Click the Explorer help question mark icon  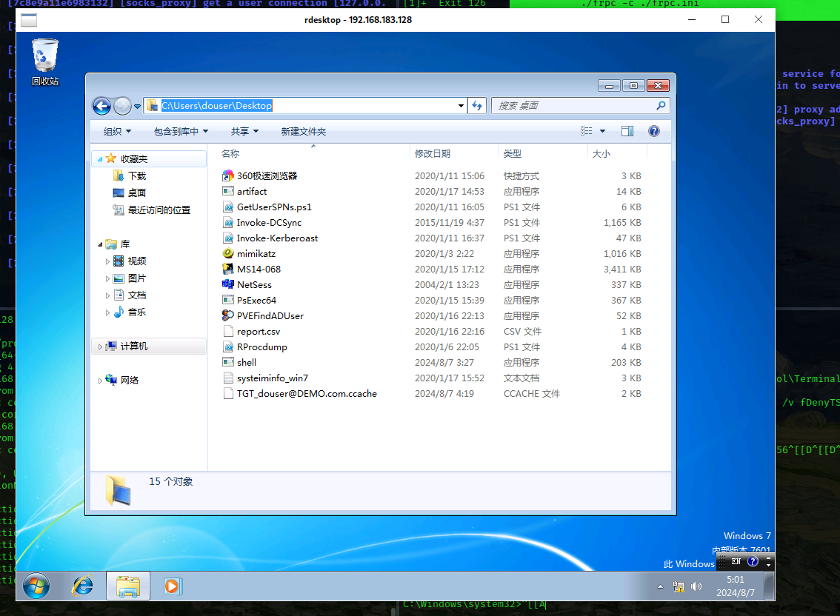click(x=653, y=131)
